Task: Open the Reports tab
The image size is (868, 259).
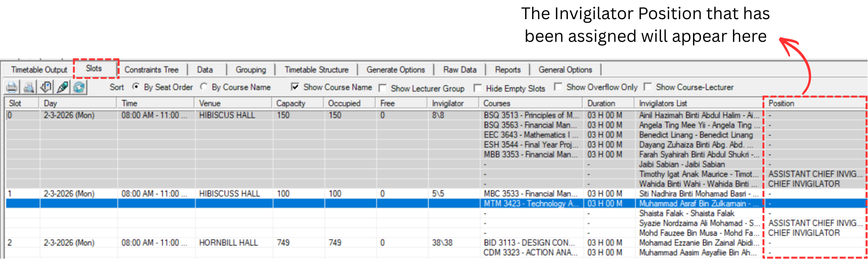Action: tap(508, 70)
